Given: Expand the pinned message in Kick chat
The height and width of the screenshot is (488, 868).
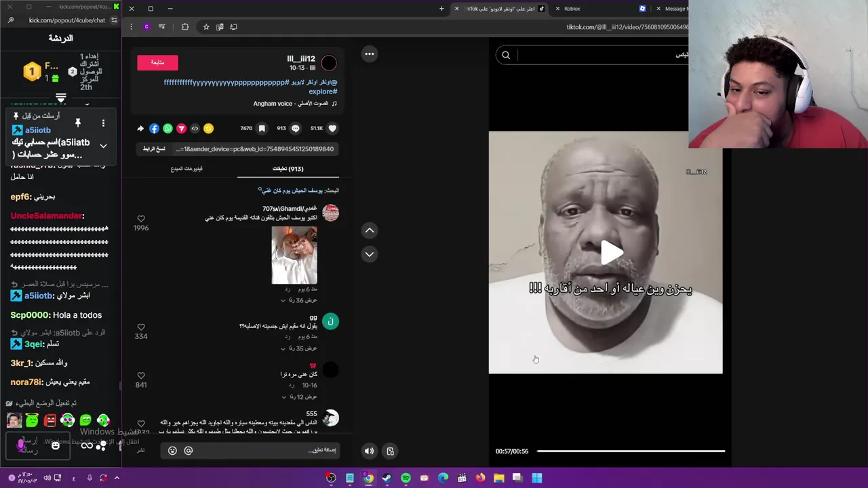Looking at the screenshot, I should [x=103, y=146].
